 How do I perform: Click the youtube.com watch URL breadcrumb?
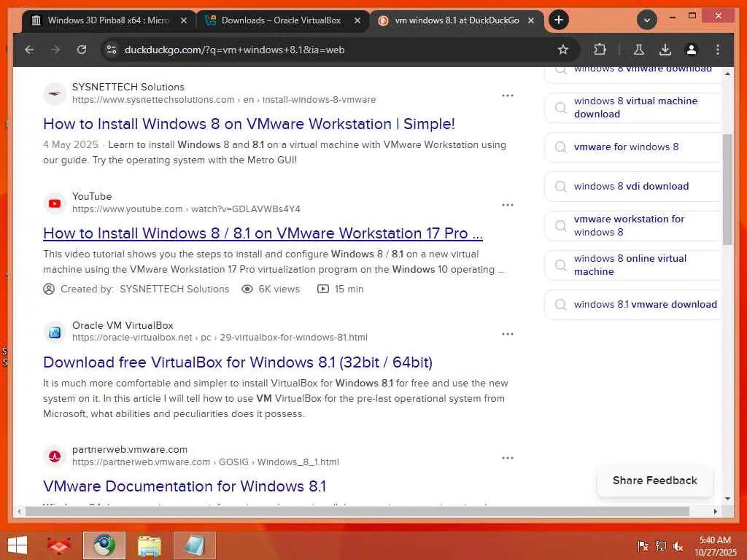(x=186, y=209)
